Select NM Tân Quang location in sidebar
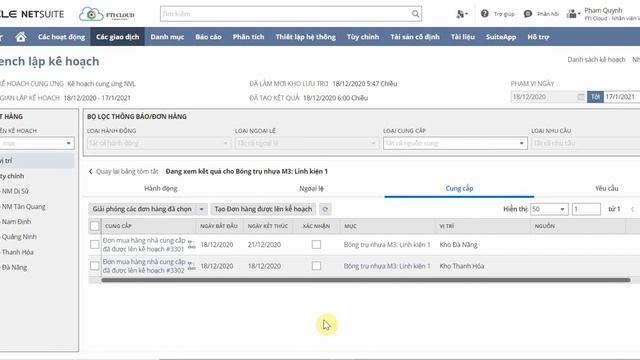This screenshot has height=360, width=640. [x=24, y=207]
